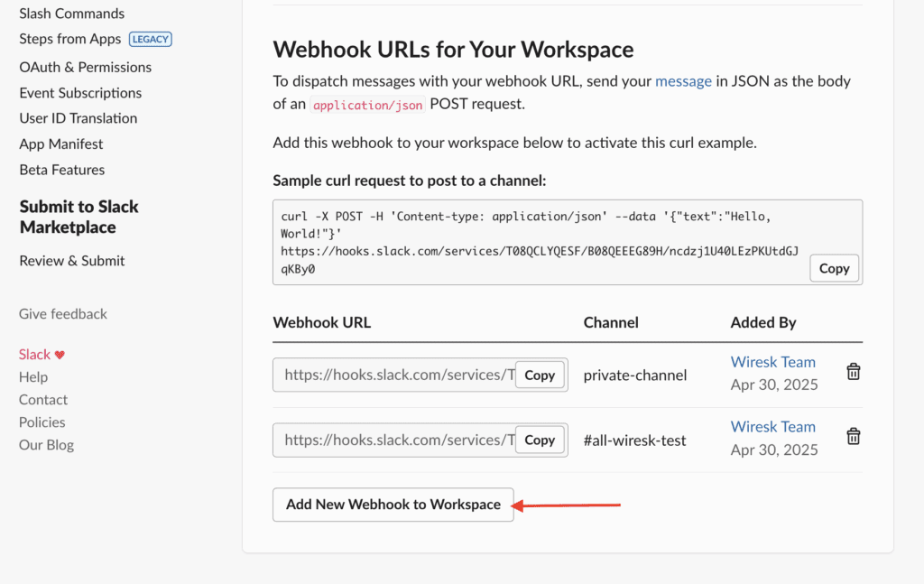Click Apr 30, 2025 date in #all-wiresk-test row
Screen dimensions: 924x584
click(774, 450)
